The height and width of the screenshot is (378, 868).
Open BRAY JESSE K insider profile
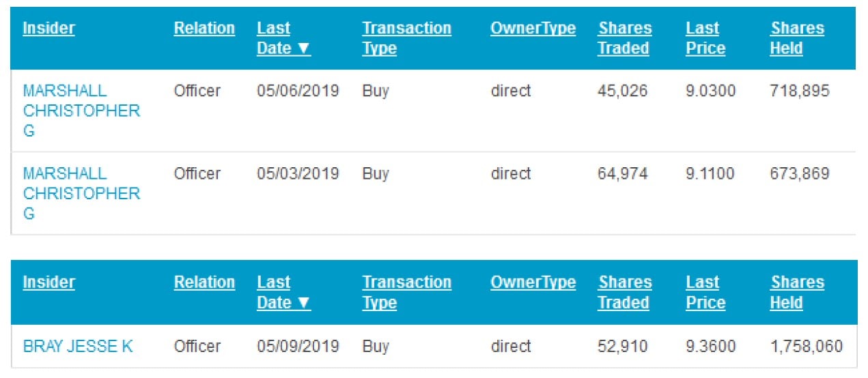pyautogui.click(x=78, y=347)
